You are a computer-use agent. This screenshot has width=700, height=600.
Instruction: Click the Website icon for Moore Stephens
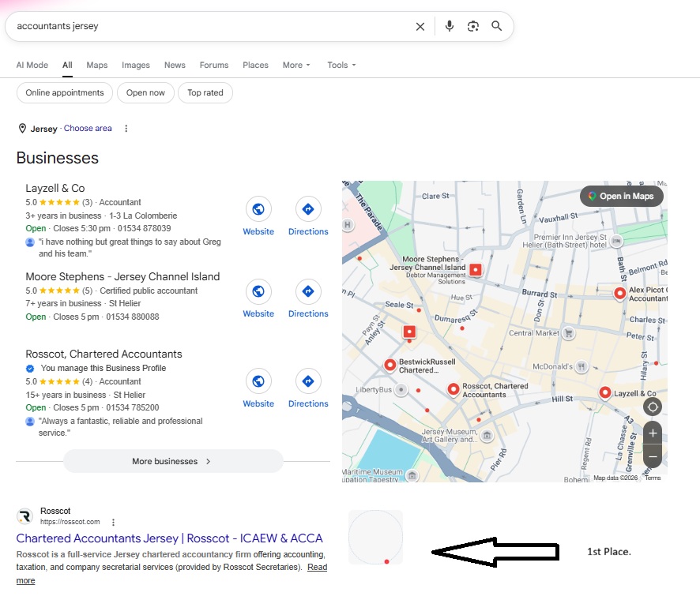258,291
